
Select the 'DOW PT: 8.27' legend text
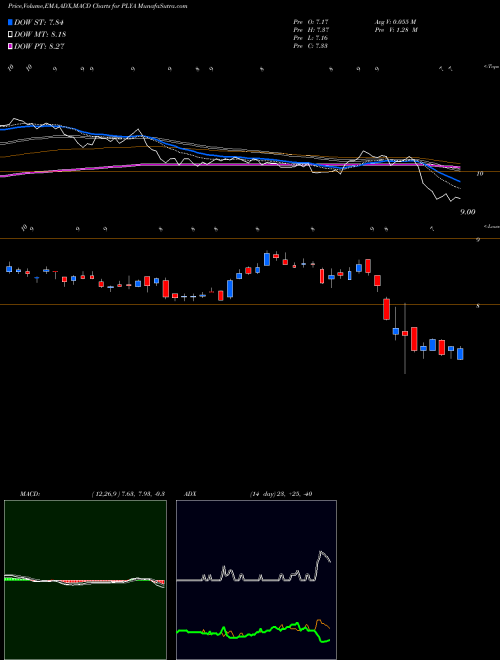(x=39, y=46)
